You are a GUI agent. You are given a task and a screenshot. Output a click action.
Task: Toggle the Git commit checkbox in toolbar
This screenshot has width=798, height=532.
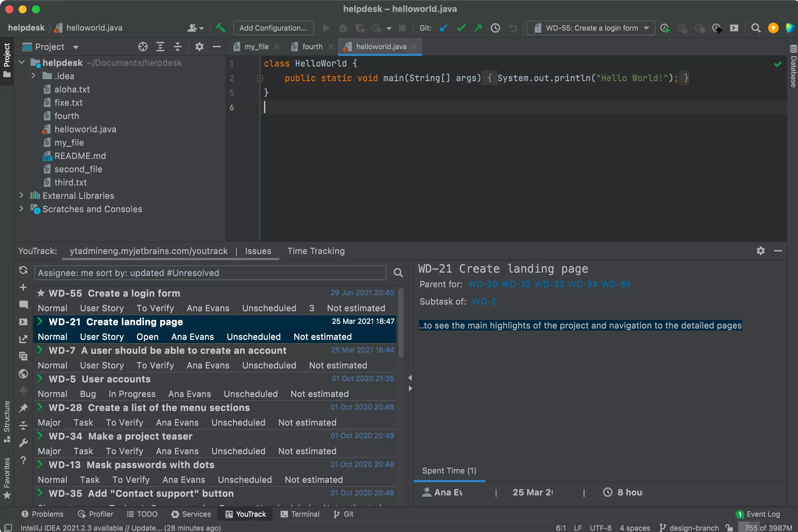click(x=460, y=28)
